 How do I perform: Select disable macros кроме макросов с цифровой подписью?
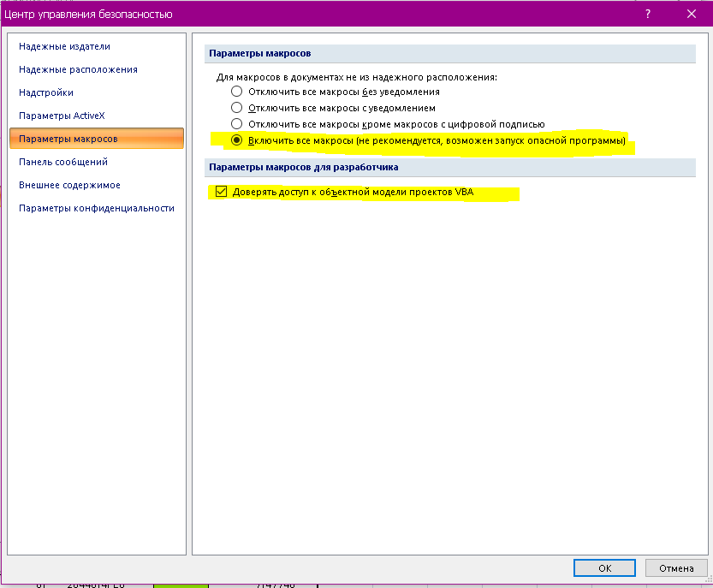(x=237, y=124)
